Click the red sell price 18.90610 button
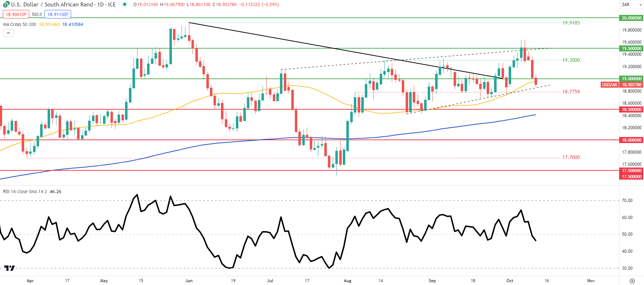 pyautogui.click(x=16, y=14)
